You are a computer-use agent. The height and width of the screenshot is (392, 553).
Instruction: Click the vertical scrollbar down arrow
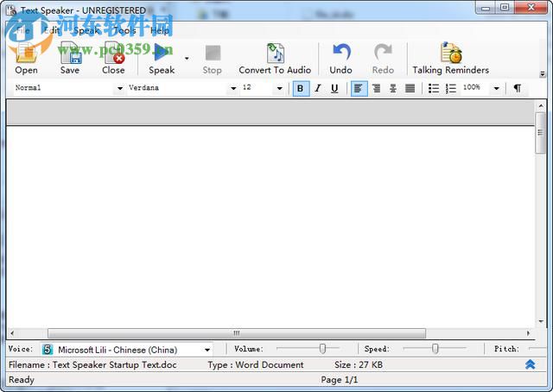tap(541, 321)
